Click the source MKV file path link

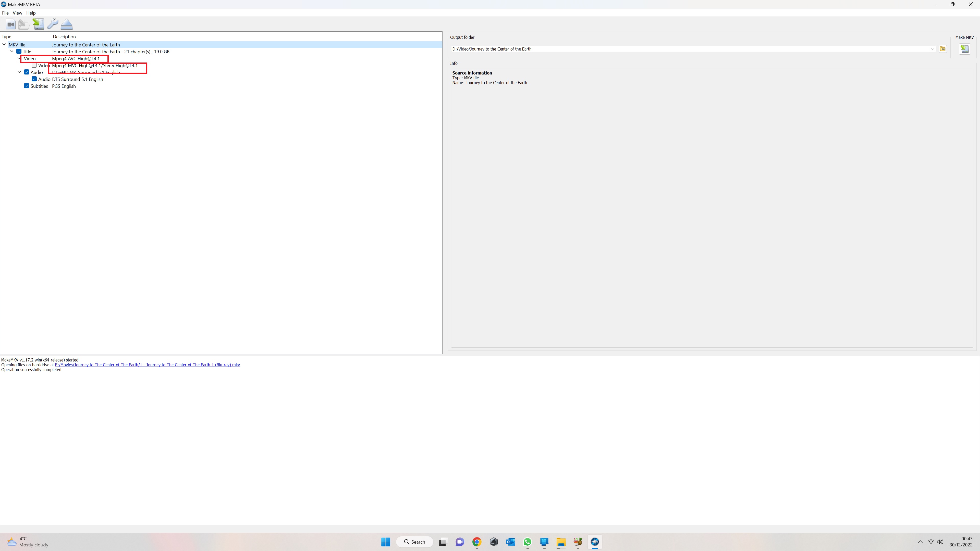(147, 365)
